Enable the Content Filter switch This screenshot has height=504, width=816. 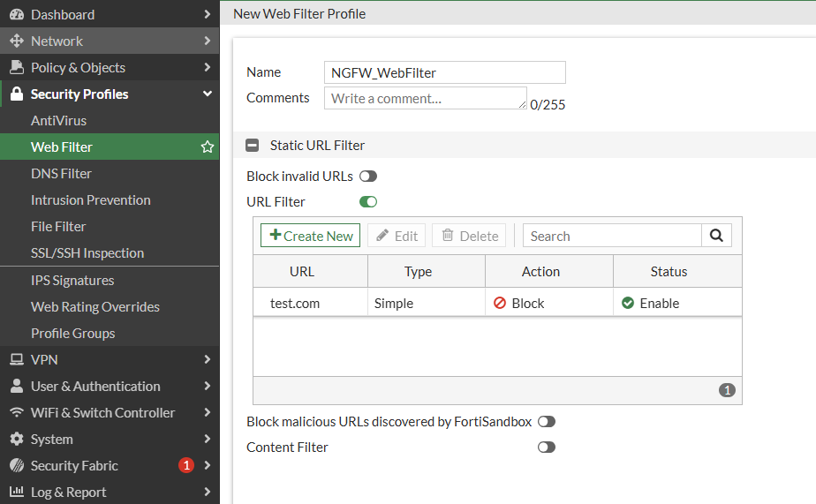(x=547, y=448)
